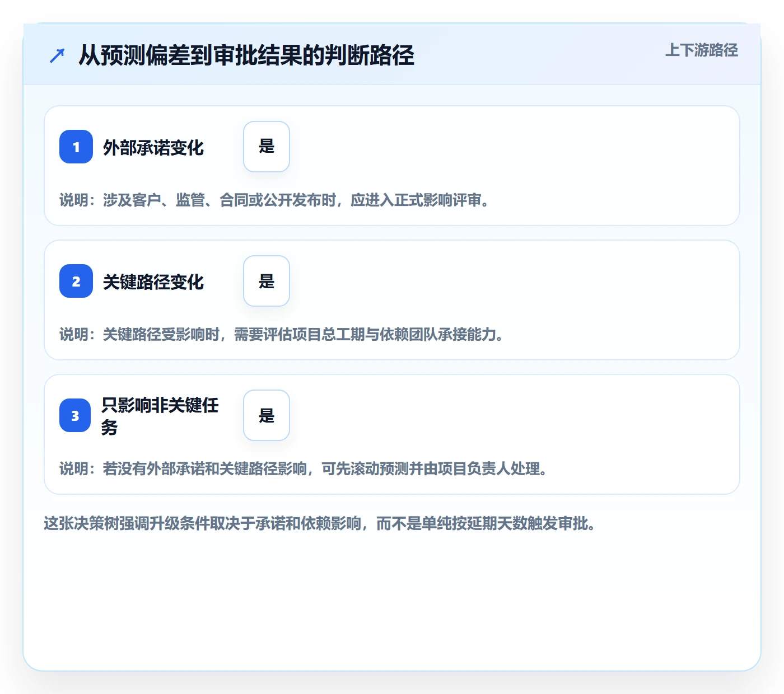This screenshot has height=694, width=784.
Task: Click the heading 外部承诺变化
Action: (x=153, y=148)
